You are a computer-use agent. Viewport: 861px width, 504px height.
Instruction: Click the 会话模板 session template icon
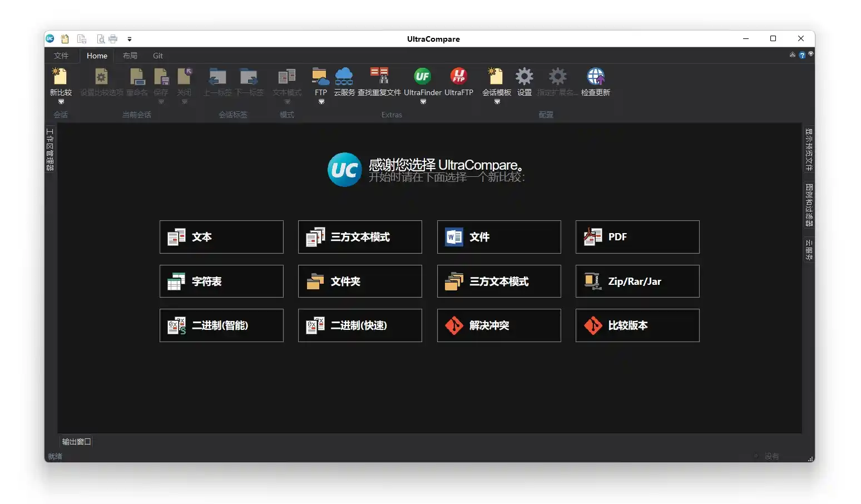point(496,76)
